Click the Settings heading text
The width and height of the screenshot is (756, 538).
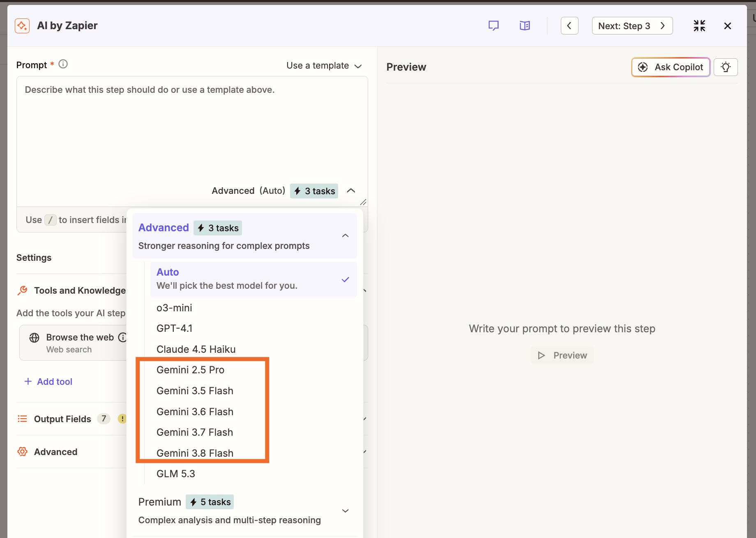[x=34, y=258]
